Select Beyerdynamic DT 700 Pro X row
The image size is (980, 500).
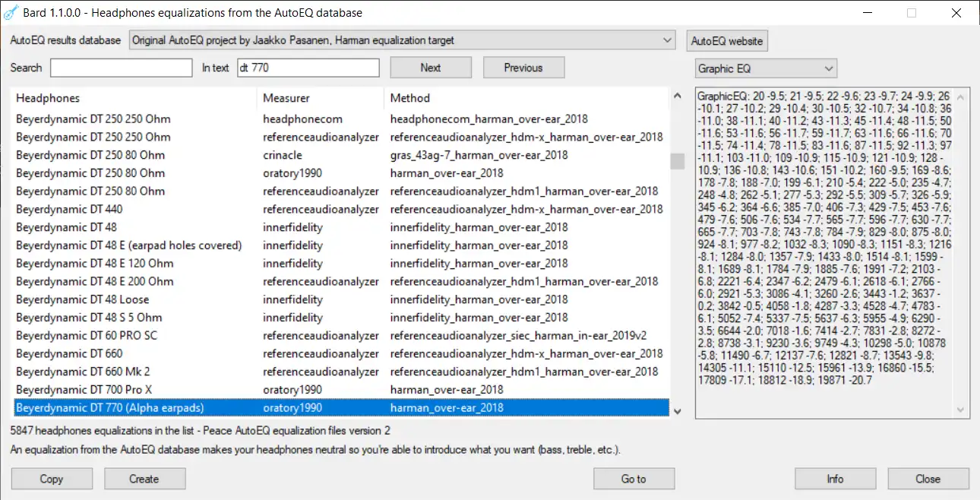340,390
